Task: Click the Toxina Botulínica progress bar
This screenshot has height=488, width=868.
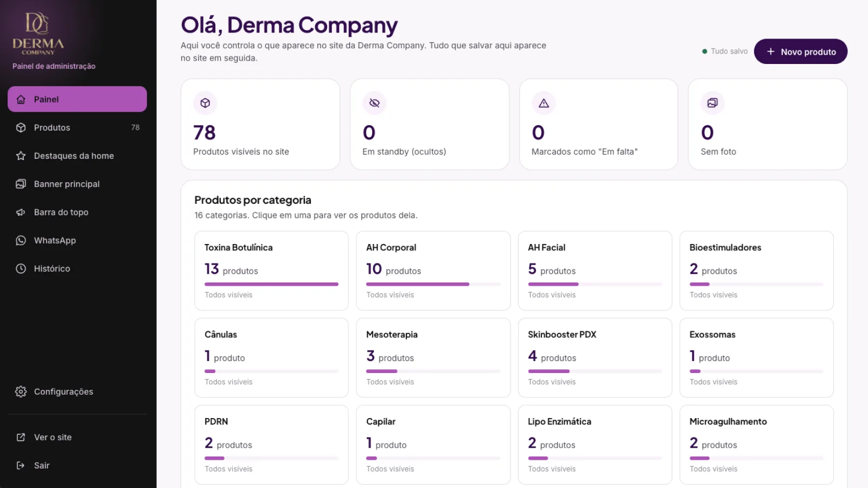Action: pos(271,284)
